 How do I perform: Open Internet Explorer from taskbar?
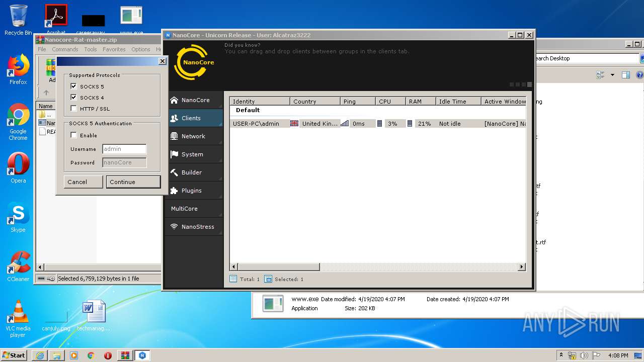pos(40,355)
